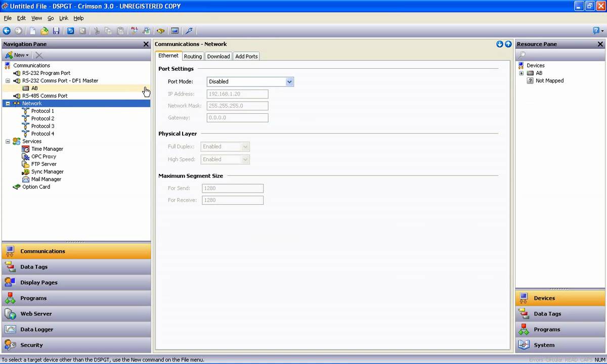
Task: Close the Resource Pane
Action: 600,44
